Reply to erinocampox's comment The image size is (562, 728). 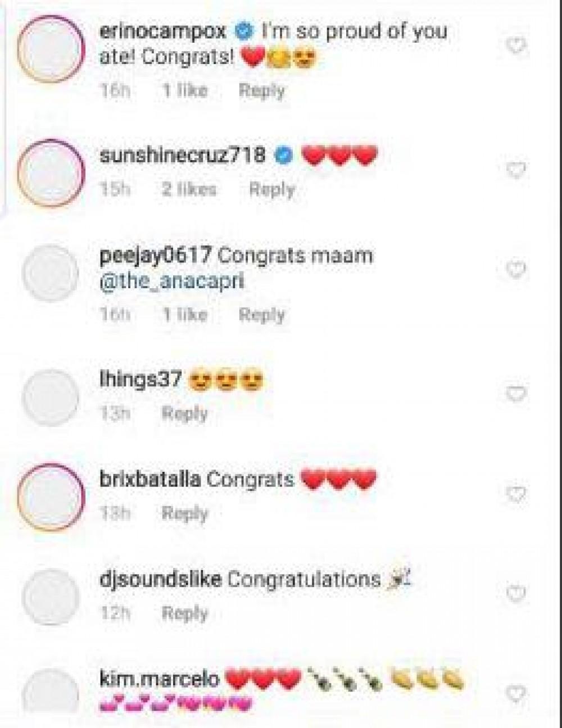tap(262, 90)
